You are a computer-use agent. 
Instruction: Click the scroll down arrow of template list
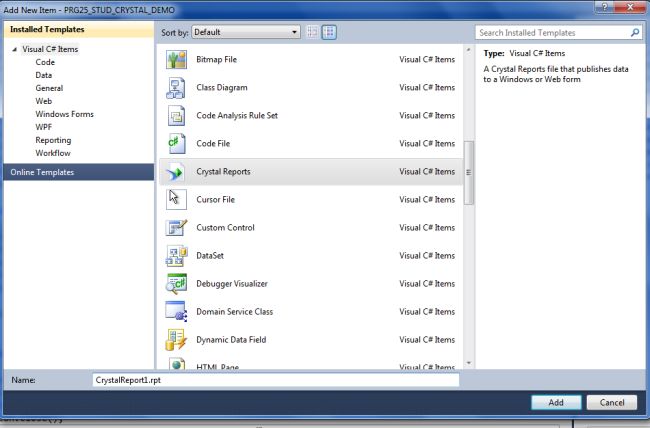(468, 363)
